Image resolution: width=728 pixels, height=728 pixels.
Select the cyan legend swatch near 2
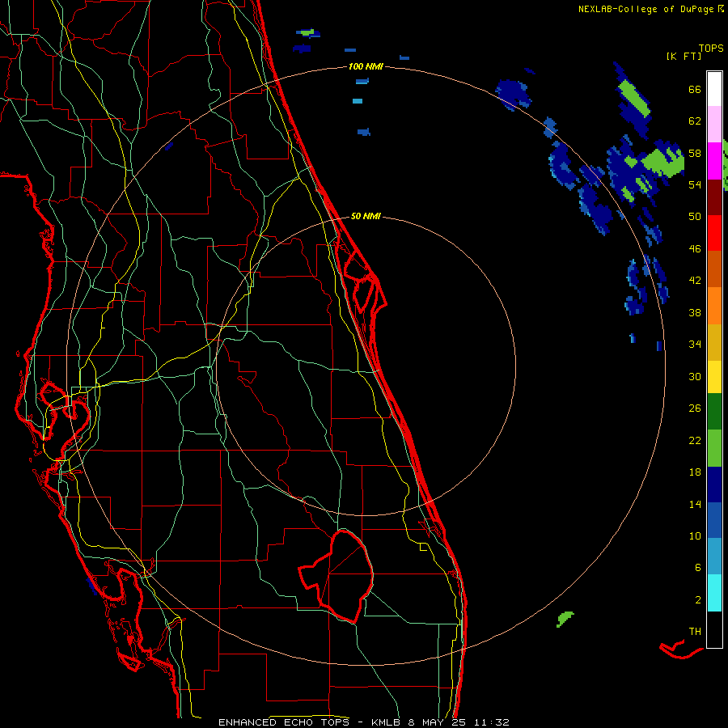(714, 593)
